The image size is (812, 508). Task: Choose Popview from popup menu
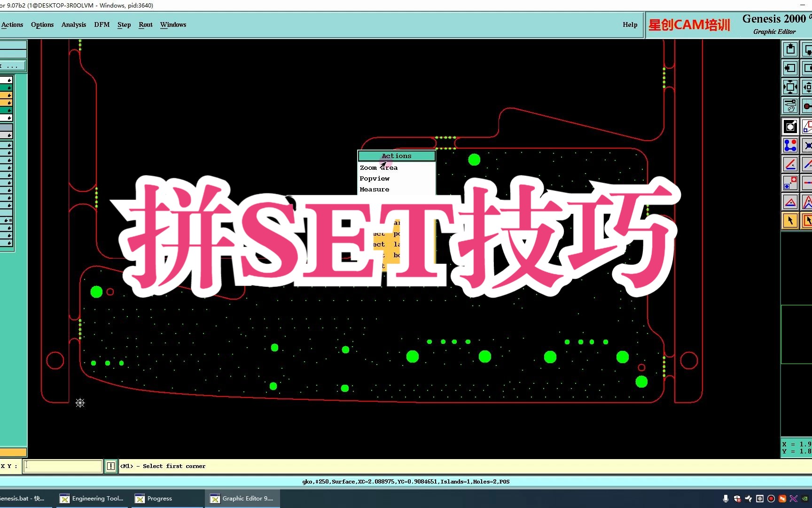(x=397, y=178)
